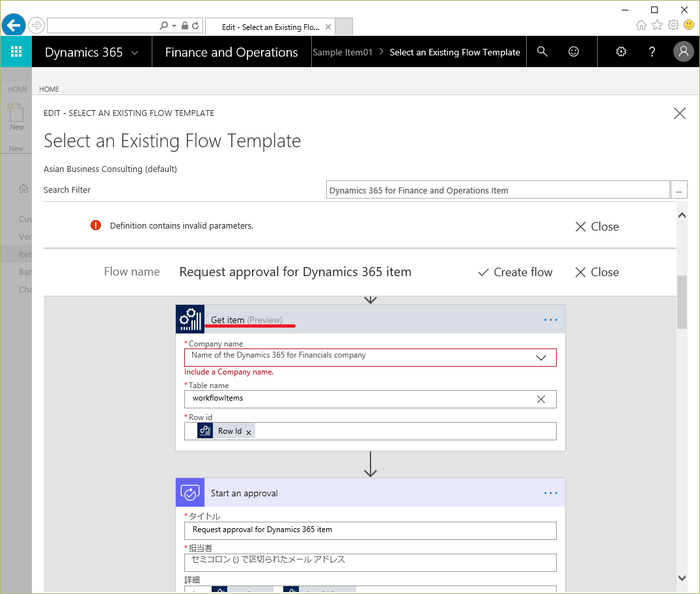Viewport: 700px width, 594px height.
Task: Clear the workflowItems table name value
Action: (x=540, y=399)
